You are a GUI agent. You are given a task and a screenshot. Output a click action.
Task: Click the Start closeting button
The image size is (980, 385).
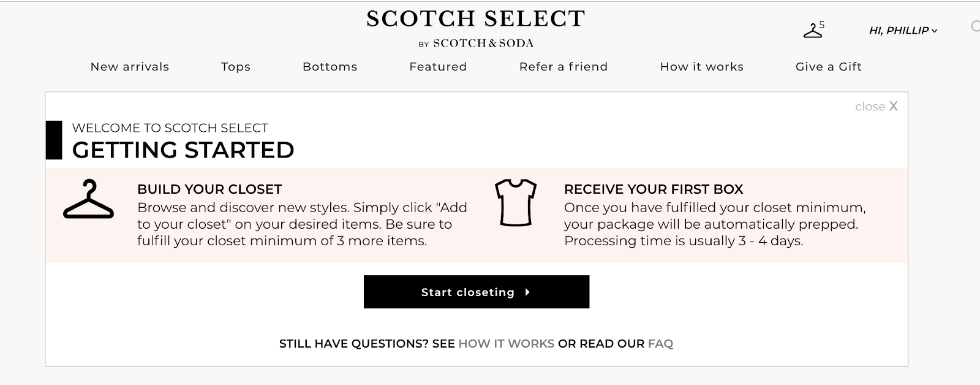pyautogui.click(x=477, y=292)
